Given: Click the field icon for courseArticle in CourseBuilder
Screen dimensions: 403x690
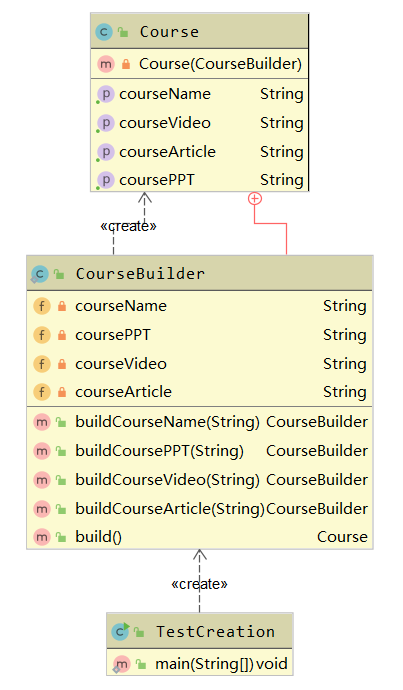Looking at the screenshot, I should [42, 392].
